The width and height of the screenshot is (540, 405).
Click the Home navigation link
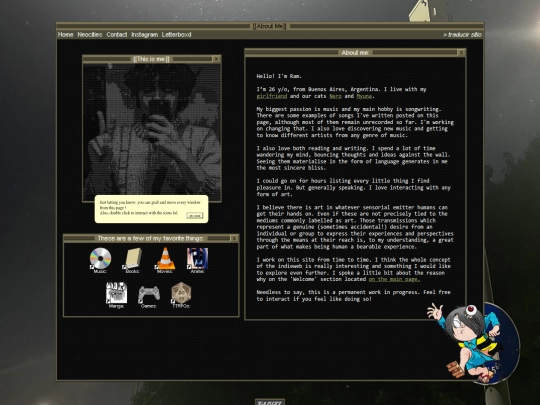65,34
